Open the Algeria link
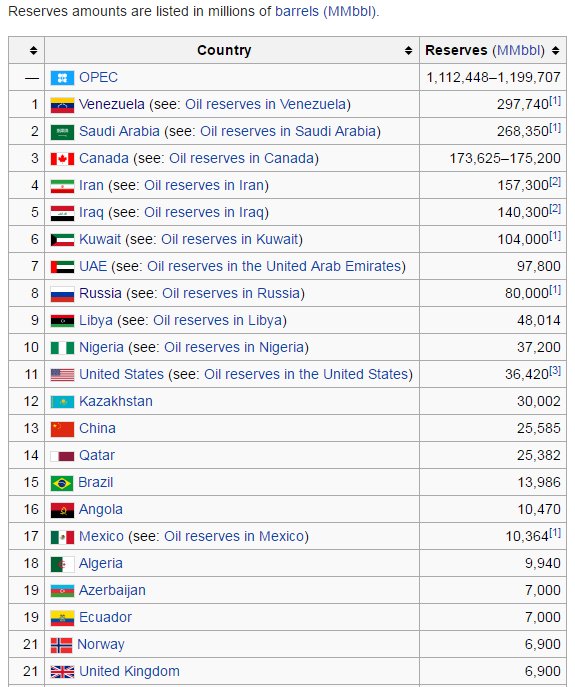The image size is (575, 687). coord(101,564)
